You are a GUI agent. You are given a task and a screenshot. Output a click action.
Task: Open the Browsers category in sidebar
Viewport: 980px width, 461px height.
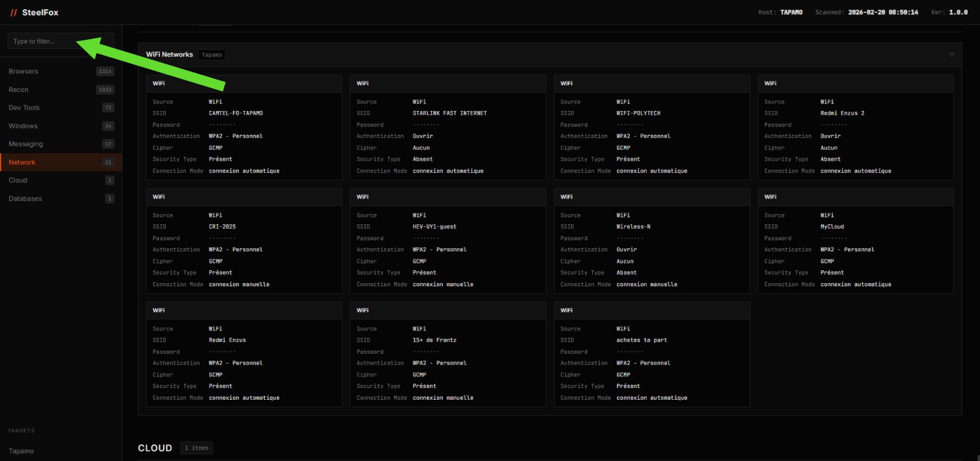pyautogui.click(x=23, y=71)
